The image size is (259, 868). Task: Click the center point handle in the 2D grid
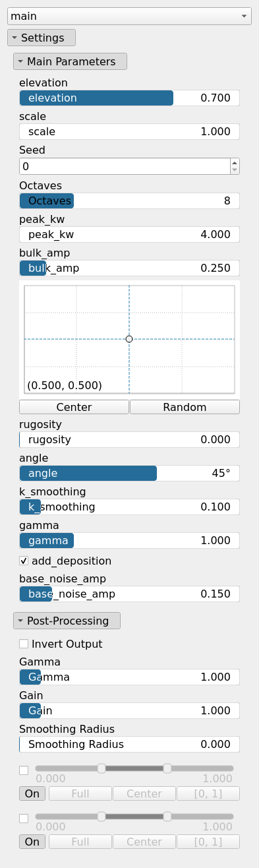point(129,338)
